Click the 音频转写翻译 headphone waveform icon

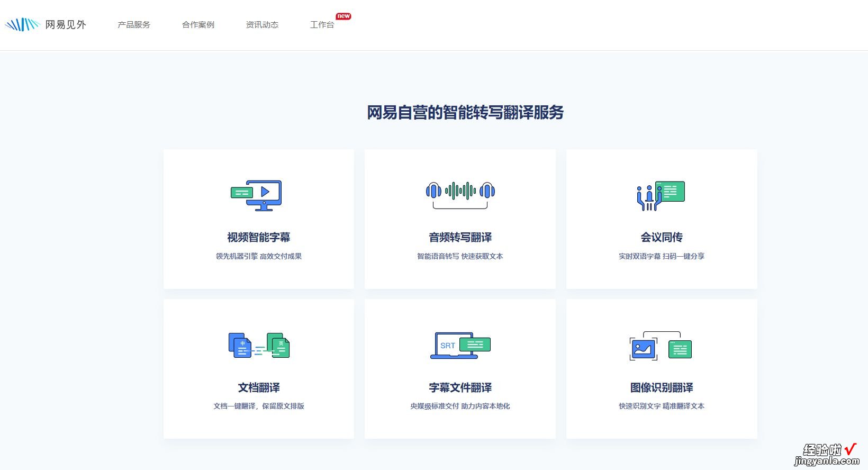click(x=460, y=194)
